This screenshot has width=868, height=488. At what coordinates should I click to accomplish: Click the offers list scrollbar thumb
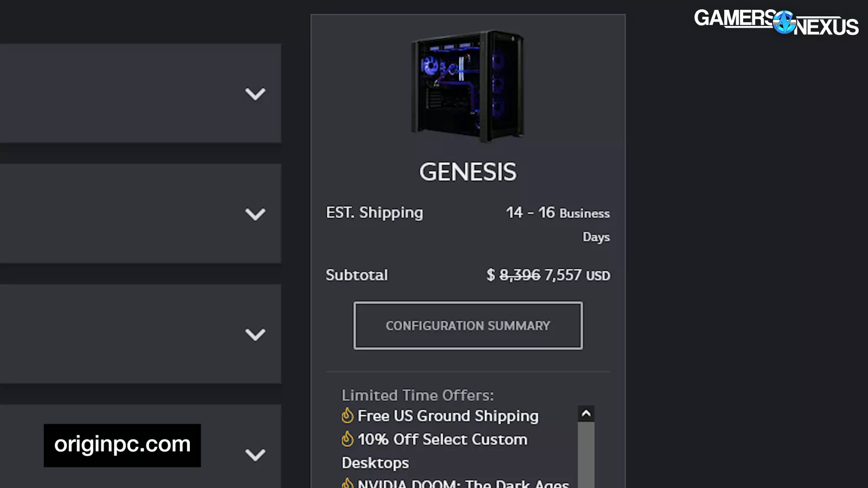[586, 454]
